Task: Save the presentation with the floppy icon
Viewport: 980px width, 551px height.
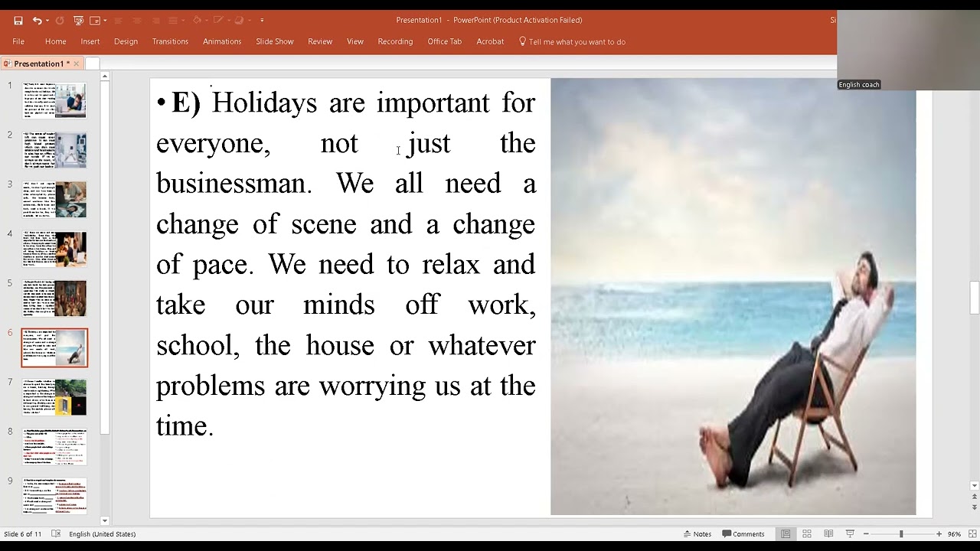Action: (18, 21)
